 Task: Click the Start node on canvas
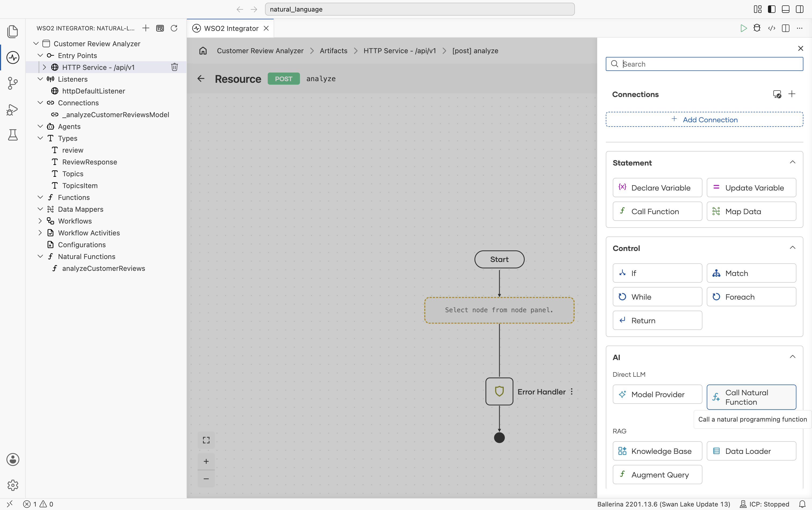pos(499,259)
